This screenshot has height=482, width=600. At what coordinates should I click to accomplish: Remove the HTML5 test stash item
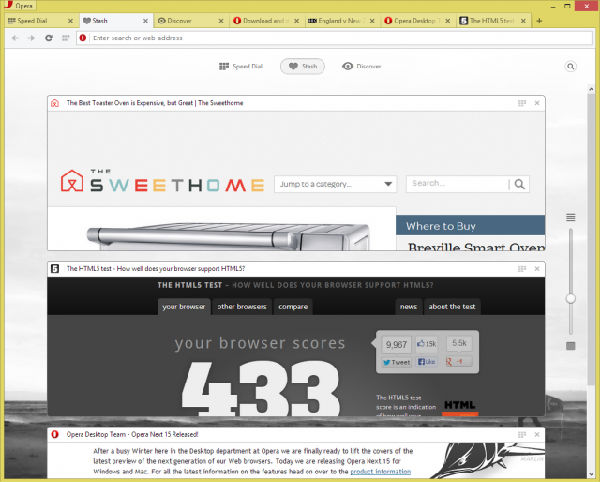click(x=537, y=268)
